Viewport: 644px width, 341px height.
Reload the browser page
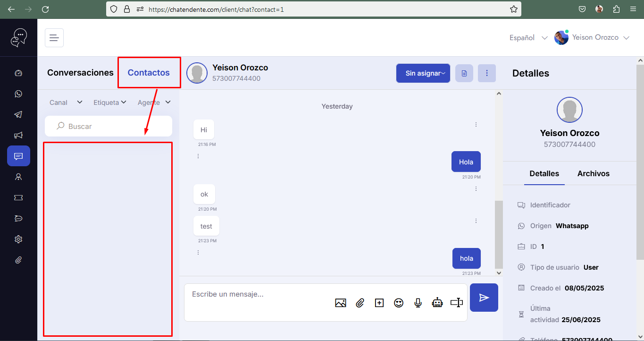(x=45, y=9)
